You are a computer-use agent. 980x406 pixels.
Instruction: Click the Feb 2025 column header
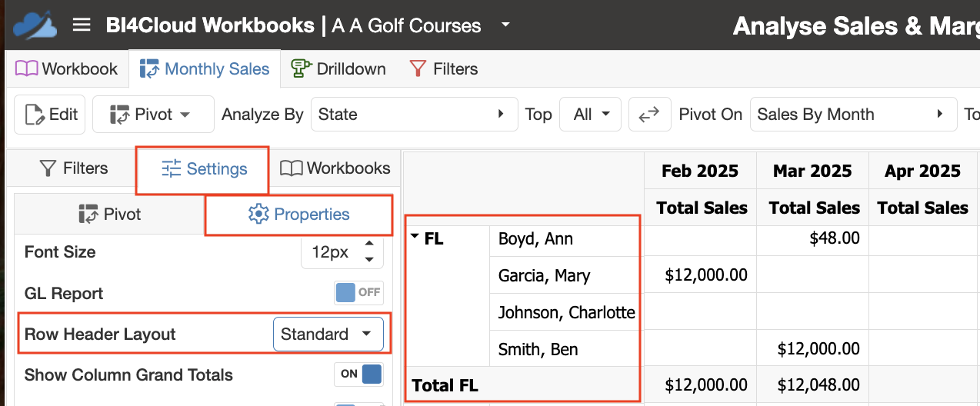[700, 171]
